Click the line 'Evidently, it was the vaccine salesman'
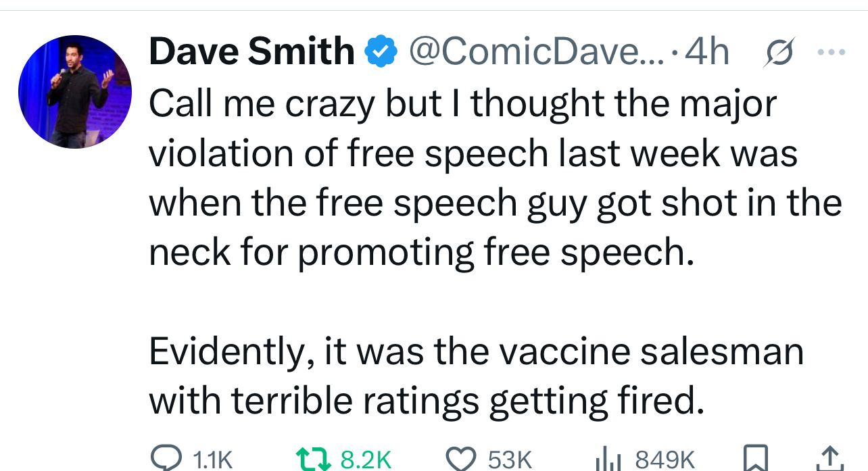 pos(476,351)
